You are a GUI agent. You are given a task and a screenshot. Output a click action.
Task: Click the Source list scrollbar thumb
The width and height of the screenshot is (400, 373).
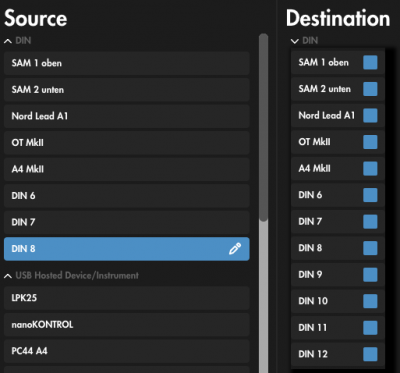263,127
